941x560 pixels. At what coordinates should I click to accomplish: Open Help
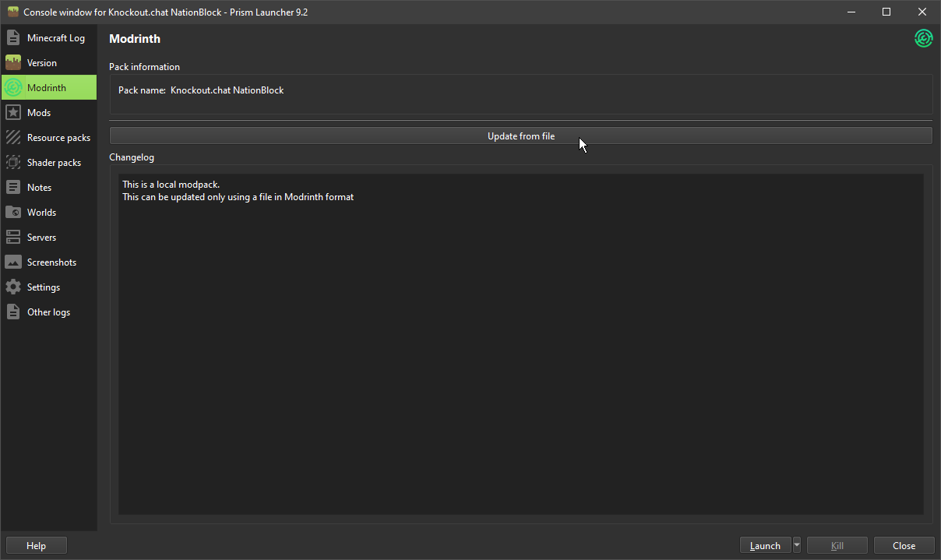[36, 545]
